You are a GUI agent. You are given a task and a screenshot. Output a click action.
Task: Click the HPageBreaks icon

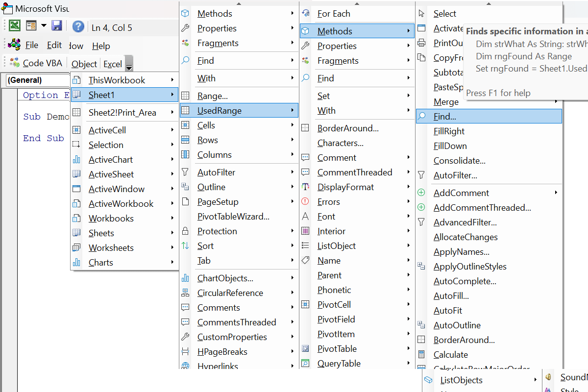(185, 351)
